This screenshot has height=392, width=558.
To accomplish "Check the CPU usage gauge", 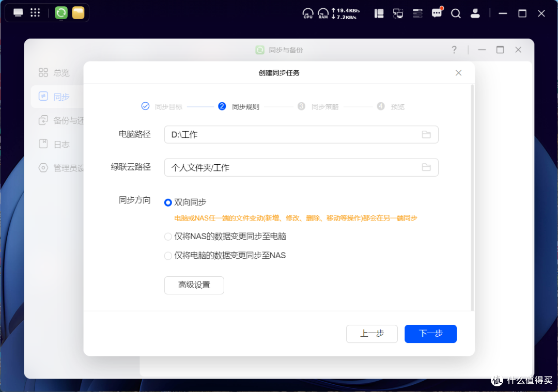I will 308,13.
